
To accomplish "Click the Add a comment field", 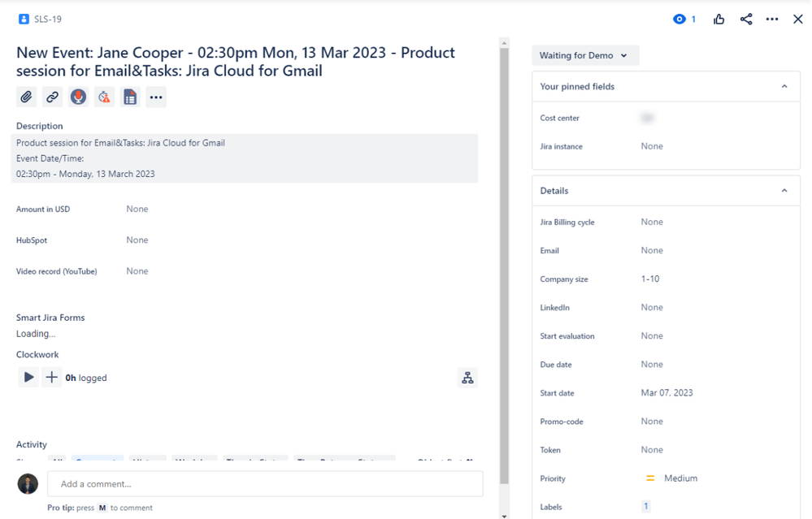I will pyautogui.click(x=264, y=483).
